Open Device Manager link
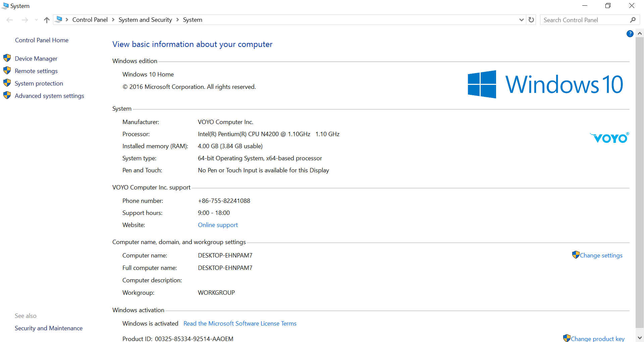The height and width of the screenshot is (342, 644). (36, 59)
